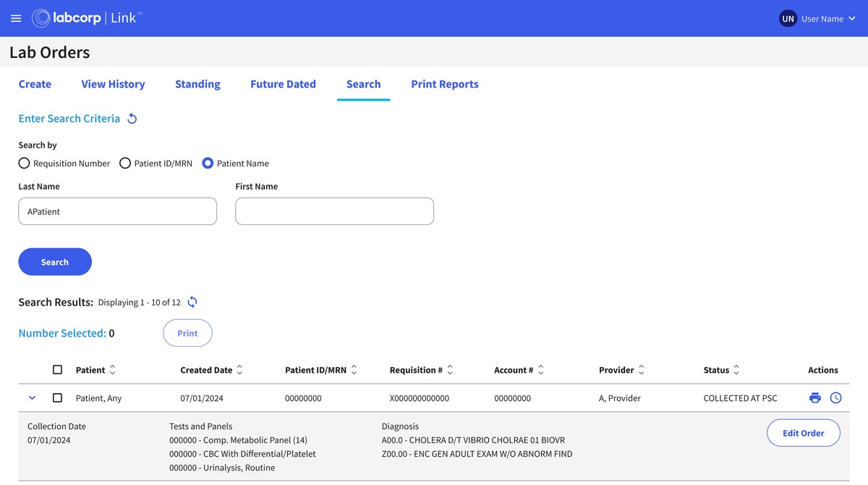Viewport: 868px width, 485px height.
Task: Open the Print Reports tab
Action: click(x=444, y=84)
